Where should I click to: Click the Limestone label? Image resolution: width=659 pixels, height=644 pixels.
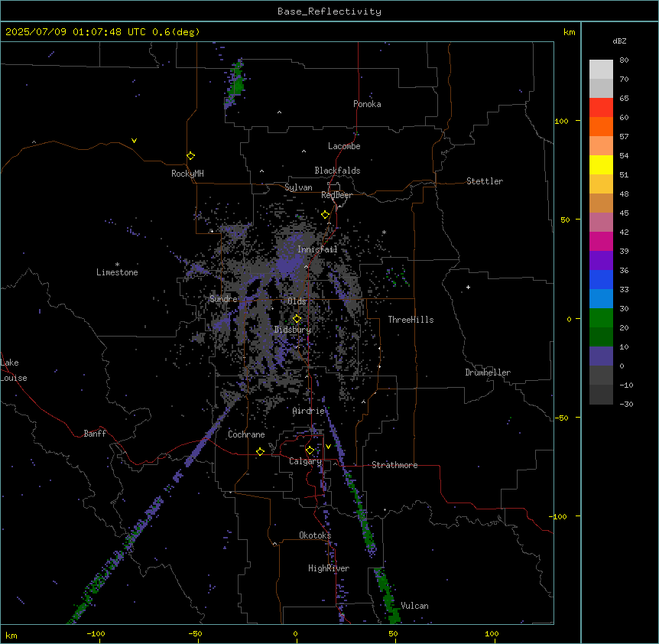[117, 272]
